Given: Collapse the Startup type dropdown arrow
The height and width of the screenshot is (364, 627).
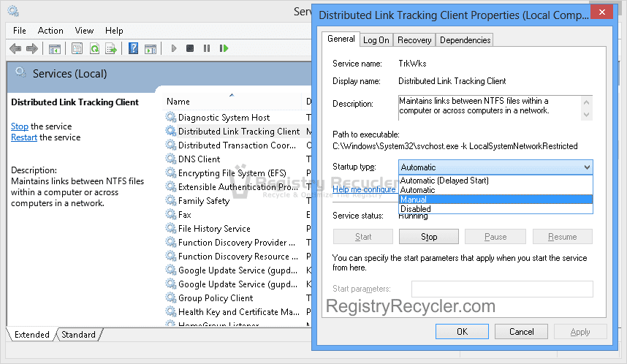Looking at the screenshot, I should 587,167.
